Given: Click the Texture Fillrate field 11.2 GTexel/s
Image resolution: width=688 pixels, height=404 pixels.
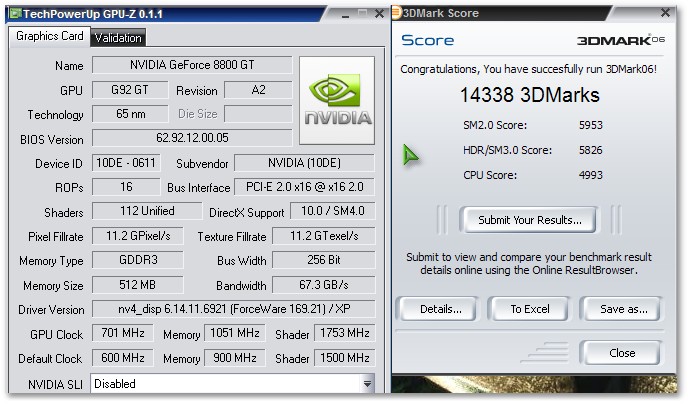Looking at the screenshot, I should click(x=324, y=236).
